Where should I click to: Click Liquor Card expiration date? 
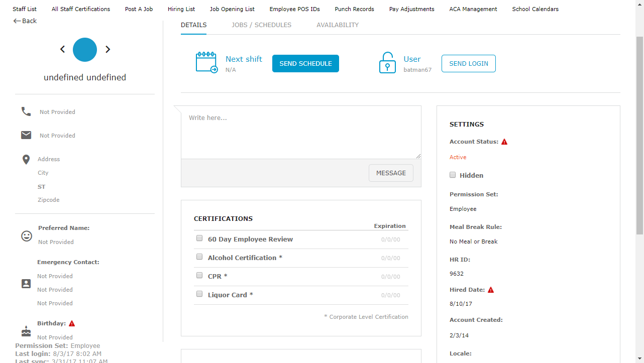click(390, 295)
